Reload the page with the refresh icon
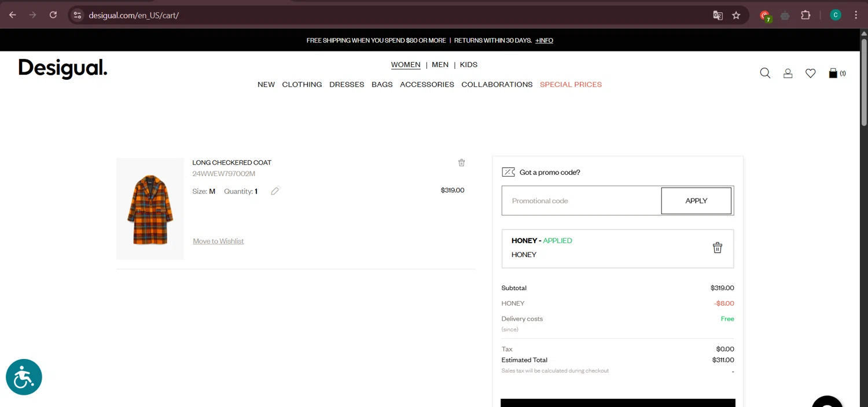Image resolution: width=868 pixels, height=407 pixels. [x=53, y=15]
